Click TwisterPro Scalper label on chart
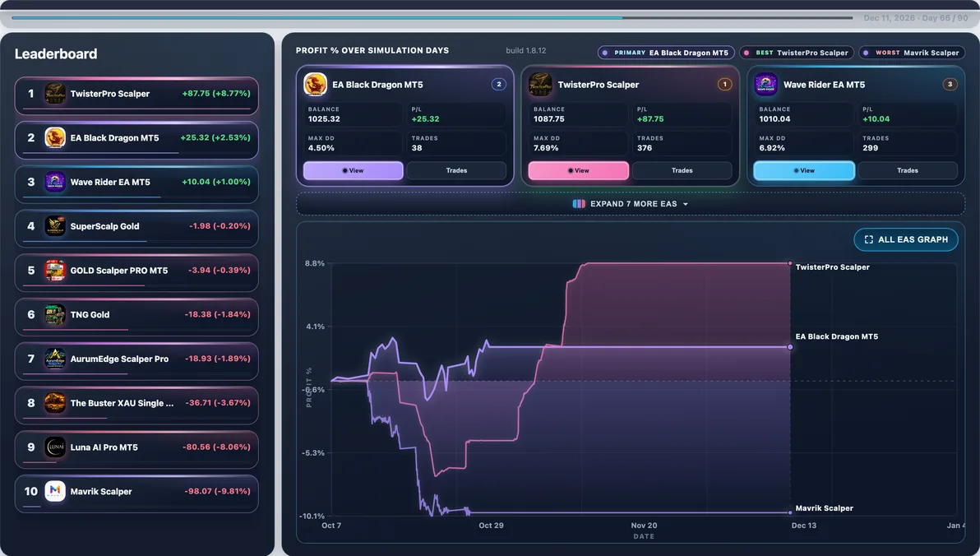Image resolution: width=980 pixels, height=556 pixels. tap(833, 267)
